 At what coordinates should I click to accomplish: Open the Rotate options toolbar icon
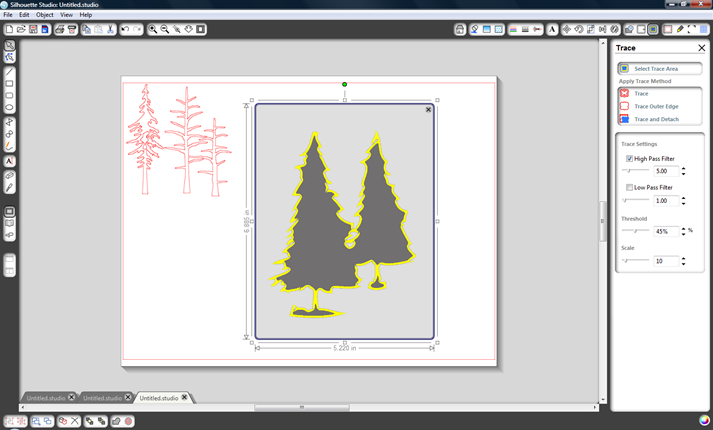coord(578,30)
